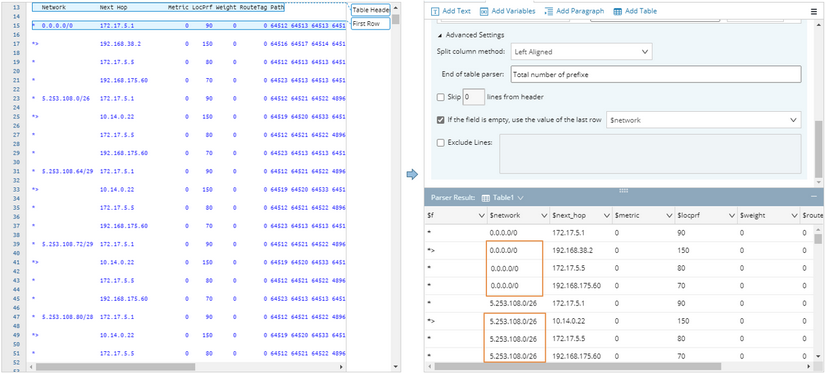Enable the Exclude Lines checkbox
This screenshot has height=373, width=826.
pyautogui.click(x=440, y=142)
